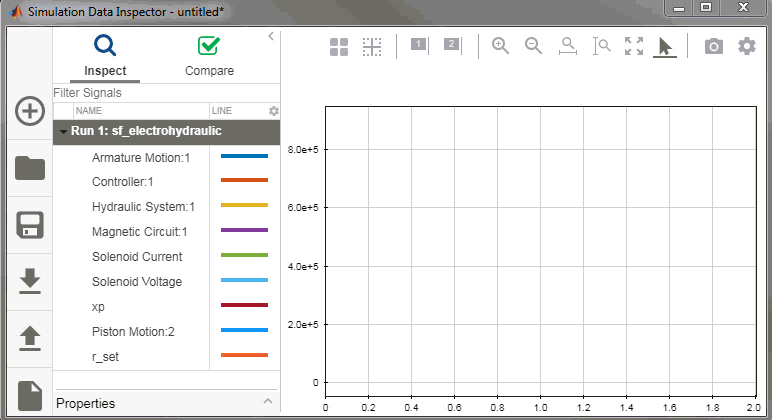Switch to the Compare tab
The width and height of the screenshot is (772, 420).
pyautogui.click(x=209, y=56)
